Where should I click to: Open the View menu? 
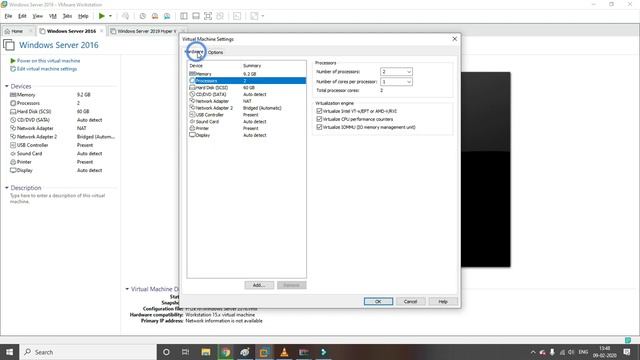click(x=38, y=16)
